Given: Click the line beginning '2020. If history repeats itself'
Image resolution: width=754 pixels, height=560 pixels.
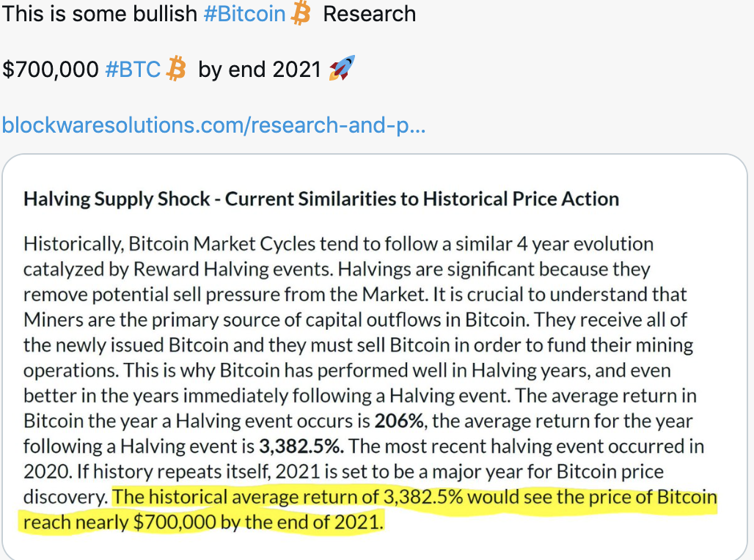Looking at the screenshot, I should coord(343,472).
